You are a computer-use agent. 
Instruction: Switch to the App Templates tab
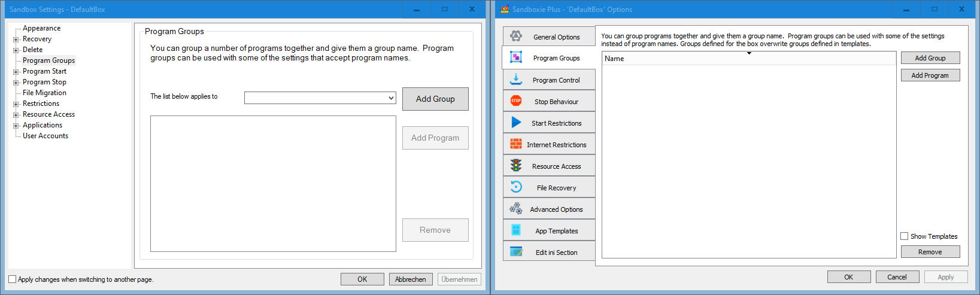click(549, 231)
